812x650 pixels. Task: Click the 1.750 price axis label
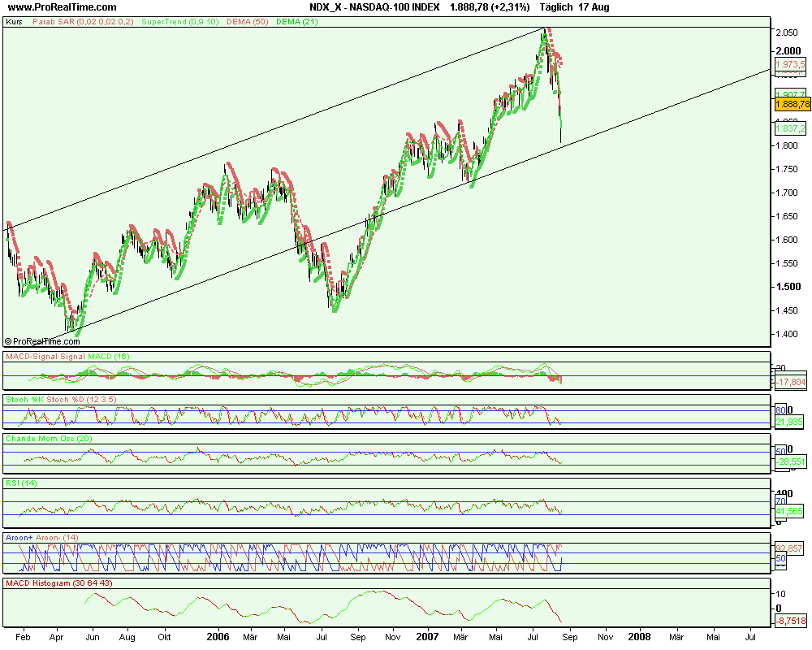tap(787, 169)
